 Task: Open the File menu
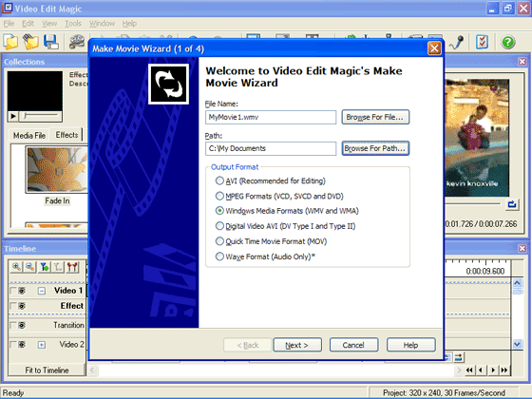pos(9,24)
